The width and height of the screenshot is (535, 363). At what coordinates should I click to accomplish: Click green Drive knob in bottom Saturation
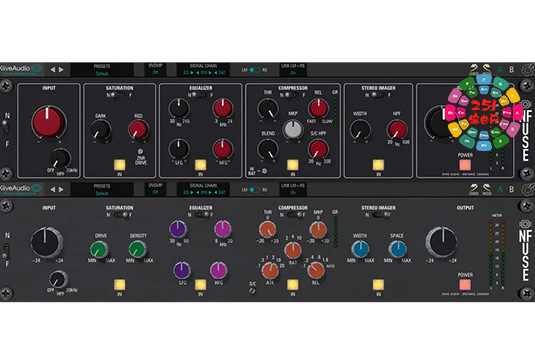99,249
